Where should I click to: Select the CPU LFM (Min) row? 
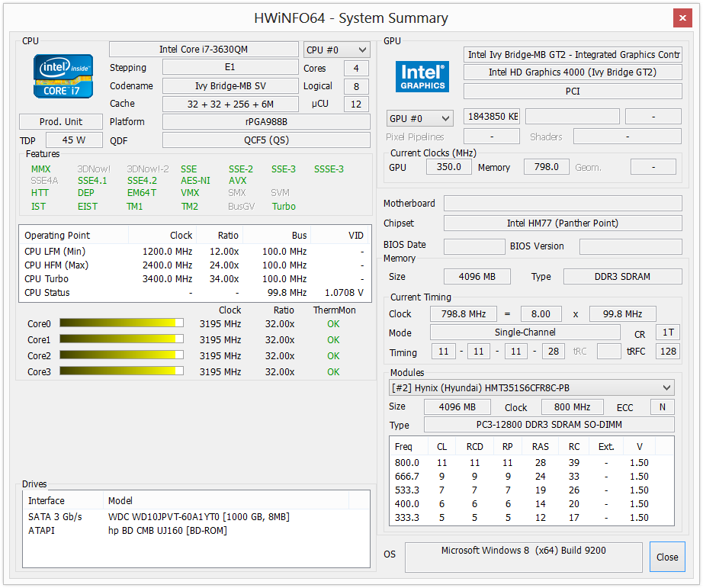[x=194, y=252]
